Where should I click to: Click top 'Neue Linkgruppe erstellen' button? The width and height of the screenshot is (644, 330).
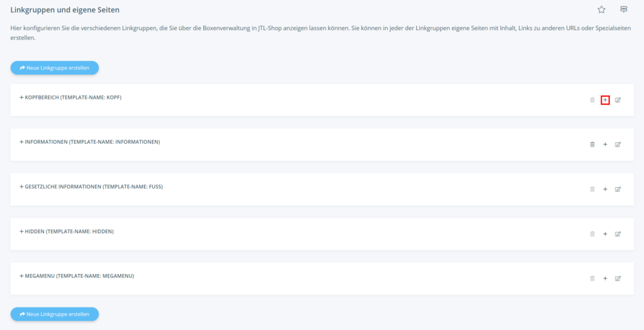55,67
